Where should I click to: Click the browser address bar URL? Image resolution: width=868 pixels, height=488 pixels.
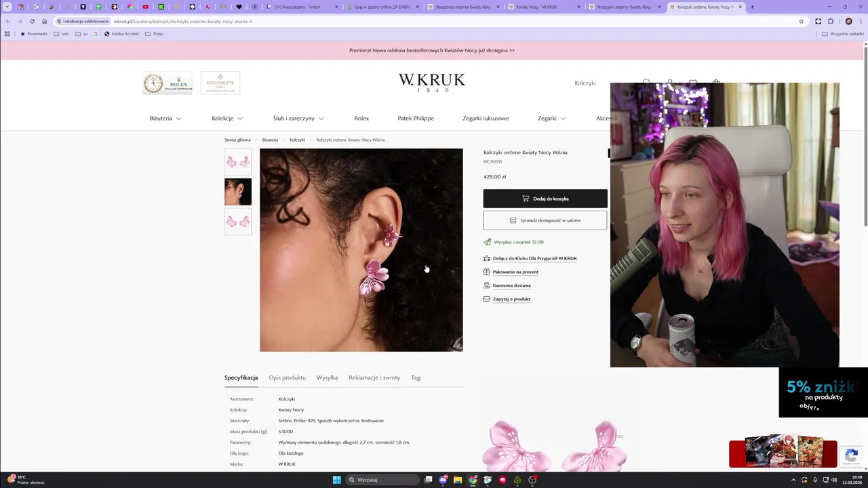[x=182, y=21]
